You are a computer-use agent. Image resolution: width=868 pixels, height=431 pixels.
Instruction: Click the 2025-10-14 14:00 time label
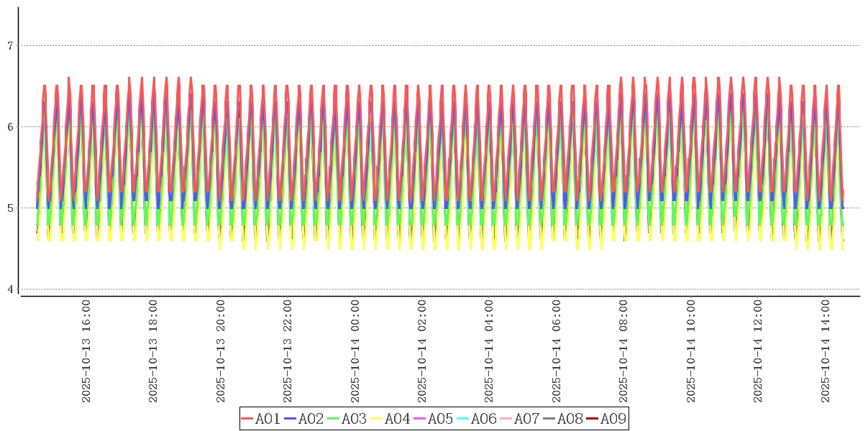tap(826, 351)
